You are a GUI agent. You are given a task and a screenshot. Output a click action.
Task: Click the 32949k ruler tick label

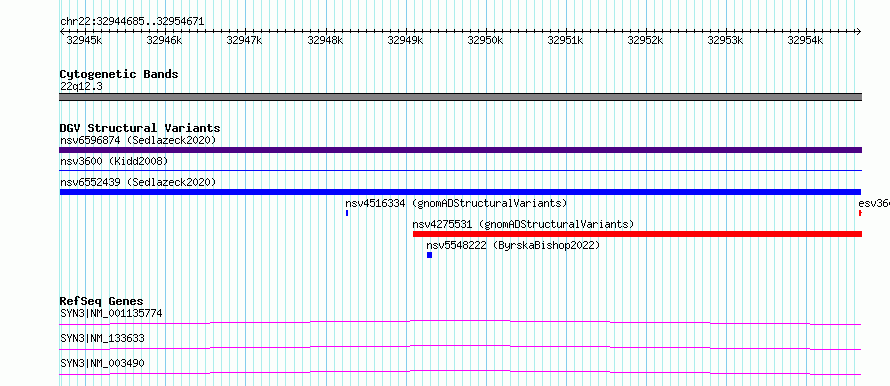click(x=405, y=40)
